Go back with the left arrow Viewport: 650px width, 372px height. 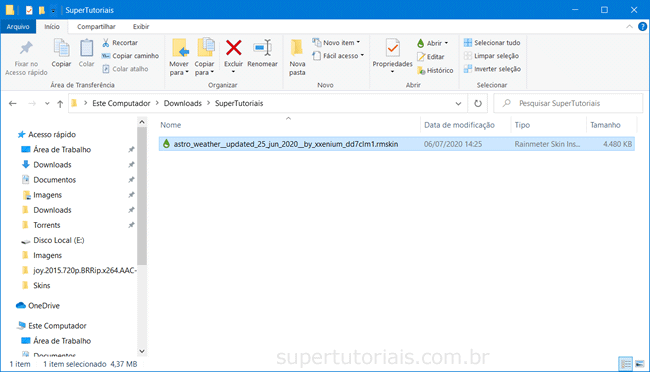13,104
